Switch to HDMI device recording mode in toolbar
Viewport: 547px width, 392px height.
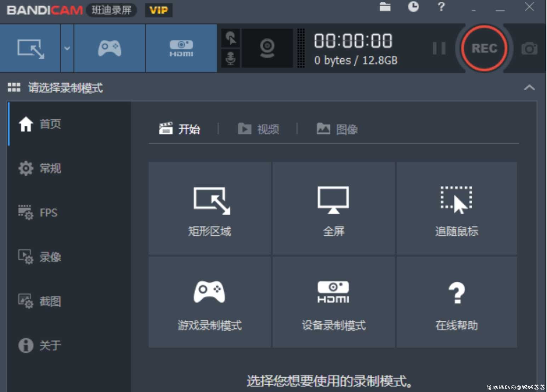pyautogui.click(x=181, y=49)
